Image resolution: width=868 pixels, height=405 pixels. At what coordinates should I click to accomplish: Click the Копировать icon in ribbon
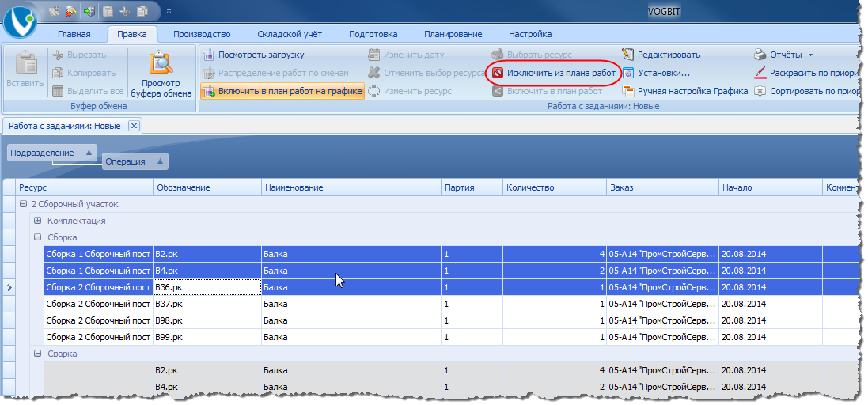tap(58, 73)
